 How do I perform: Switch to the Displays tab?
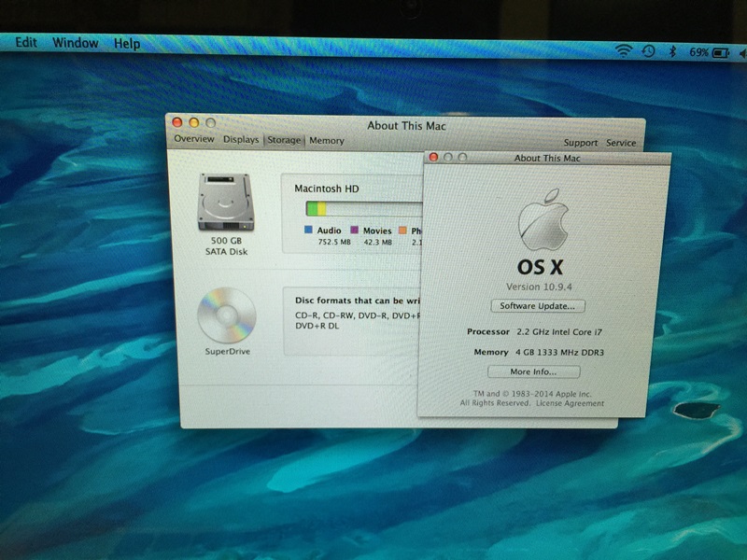(241, 139)
